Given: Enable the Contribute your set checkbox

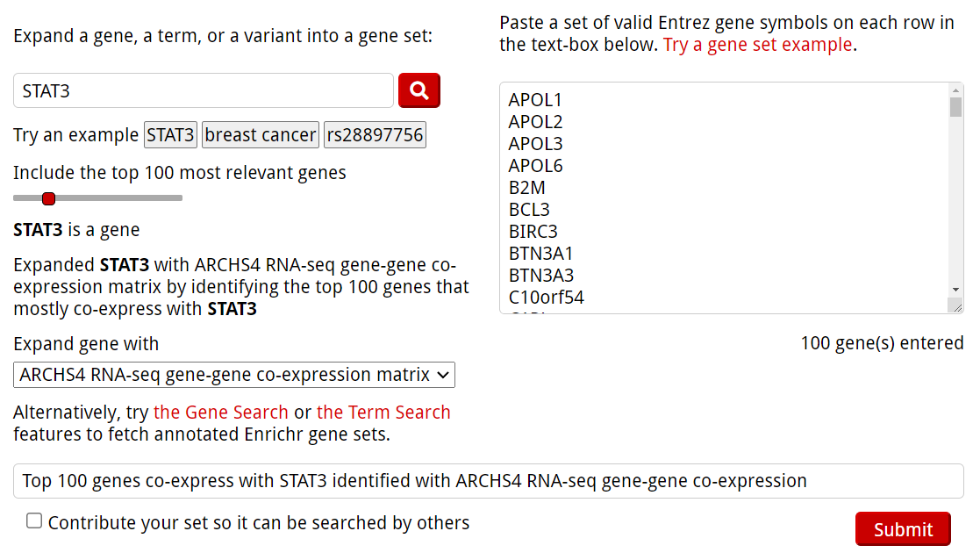Looking at the screenshot, I should 34,521.
